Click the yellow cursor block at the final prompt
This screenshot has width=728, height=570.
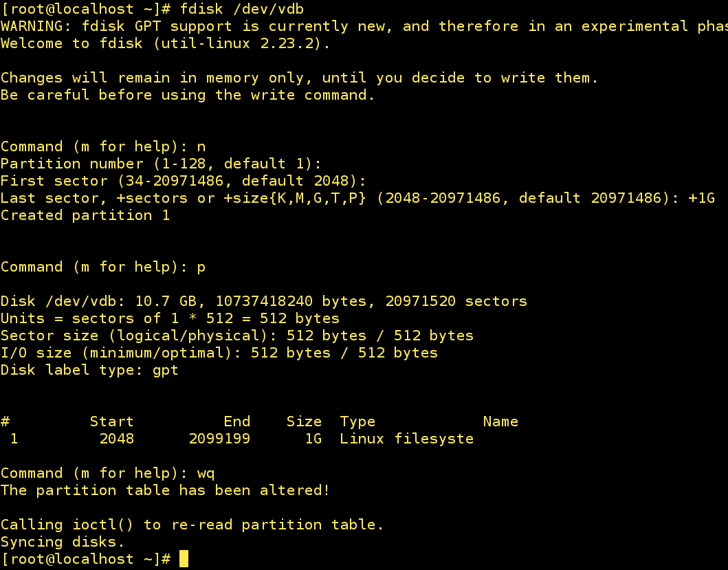(x=184, y=559)
